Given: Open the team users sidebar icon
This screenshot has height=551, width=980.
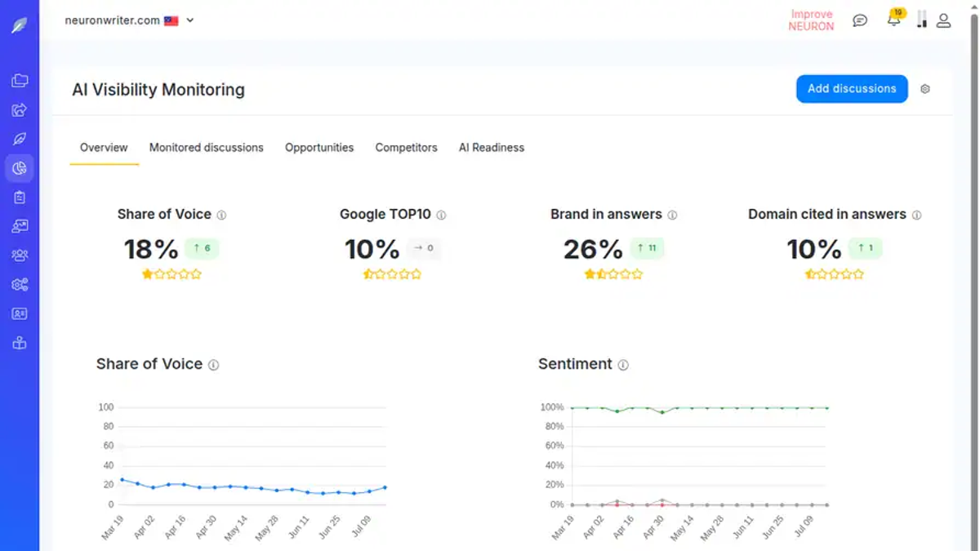Looking at the screenshot, I should pos(20,256).
